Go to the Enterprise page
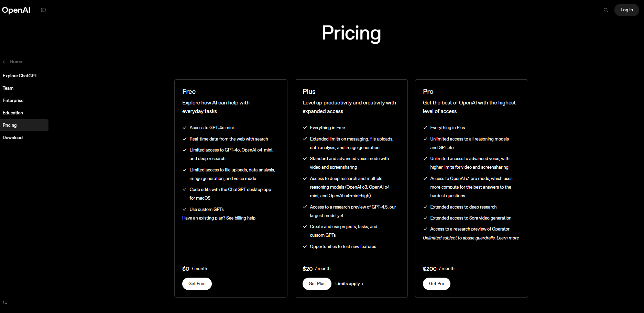The image size is (644, 313). coord(13,100)
